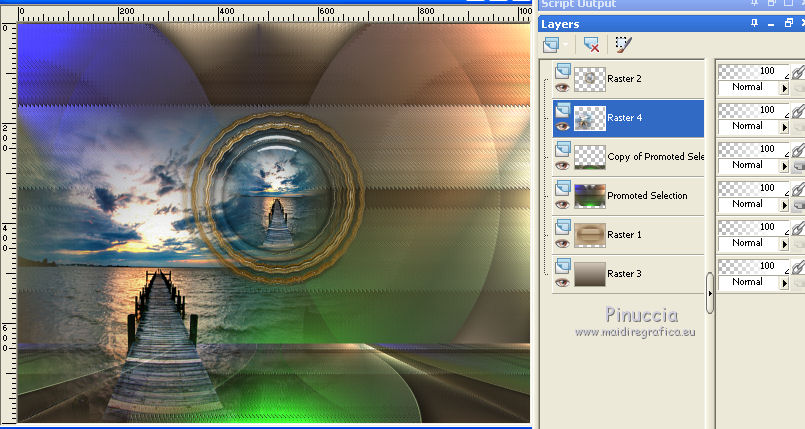Open blend mode for Copy of Promoted Selection
805x429 pixels.
[x=784, y=166]
